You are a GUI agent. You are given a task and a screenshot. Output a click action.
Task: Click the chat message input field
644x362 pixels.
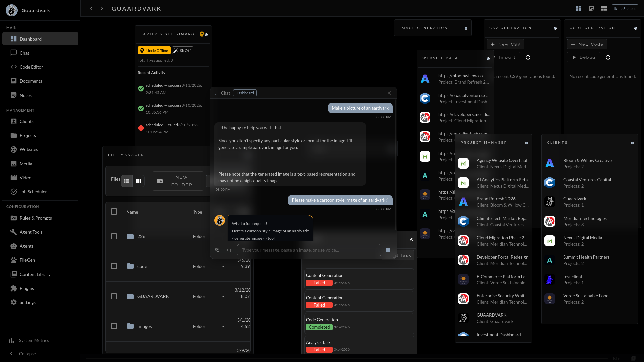[309, 250]
